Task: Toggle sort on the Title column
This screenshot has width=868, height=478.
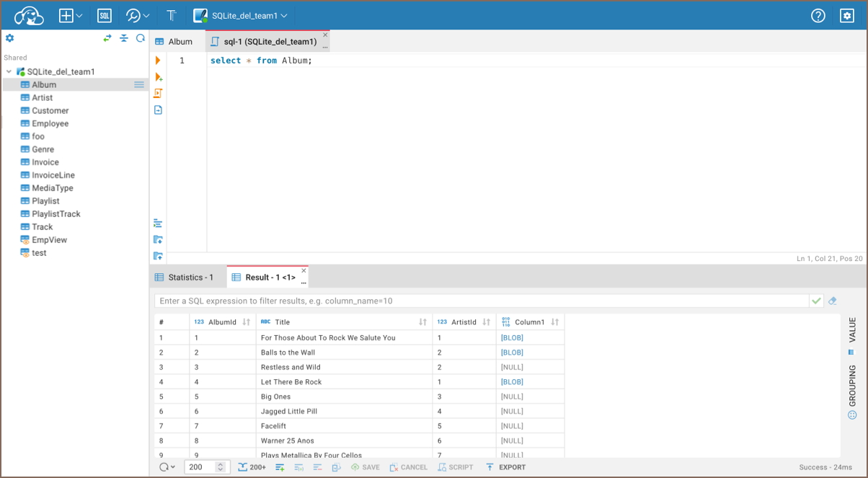Action: click(422, 322)
